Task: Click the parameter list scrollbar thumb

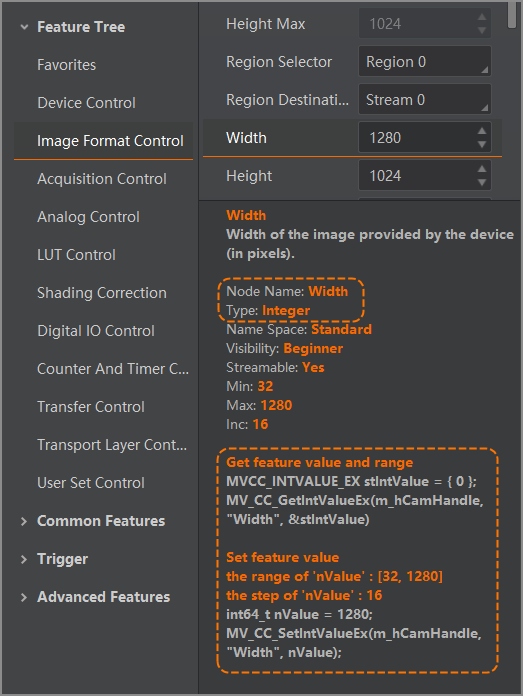Action: coord(512,15)
